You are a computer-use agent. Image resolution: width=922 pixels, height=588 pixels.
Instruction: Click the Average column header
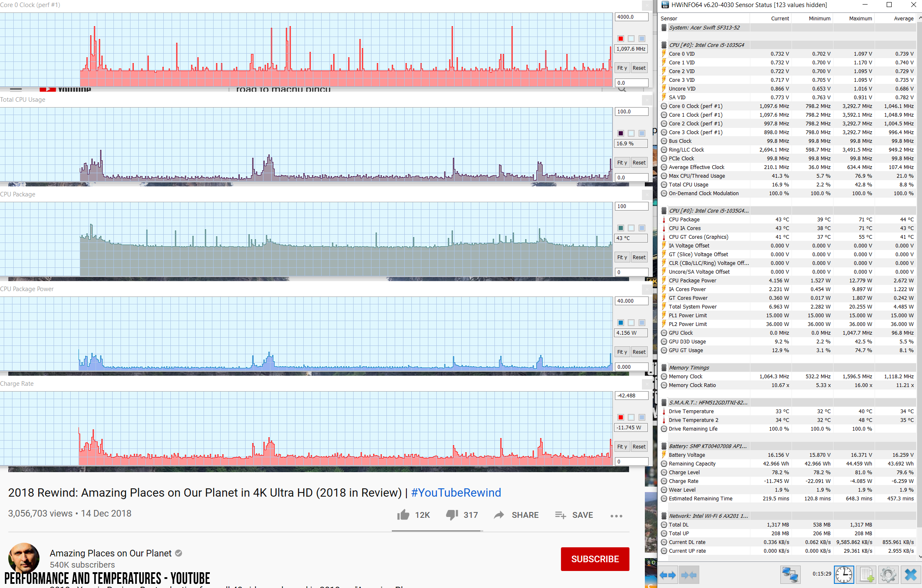pos(895,18)
